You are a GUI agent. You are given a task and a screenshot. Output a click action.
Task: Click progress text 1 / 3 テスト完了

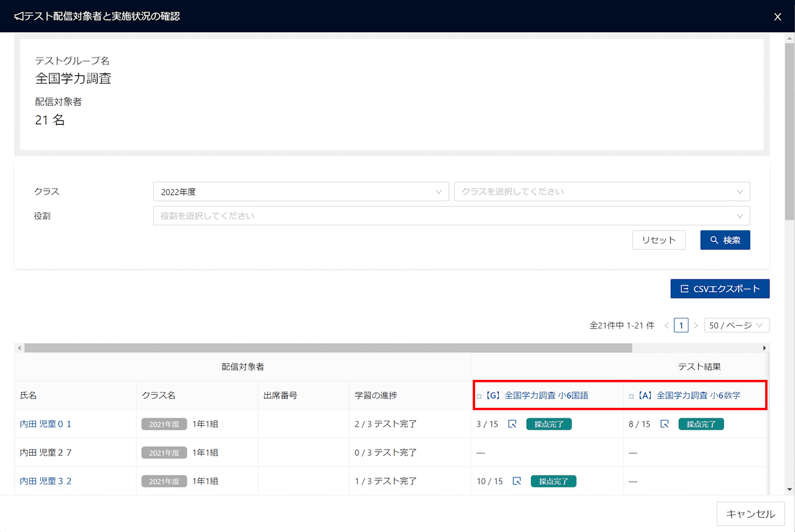coord(386,481)
